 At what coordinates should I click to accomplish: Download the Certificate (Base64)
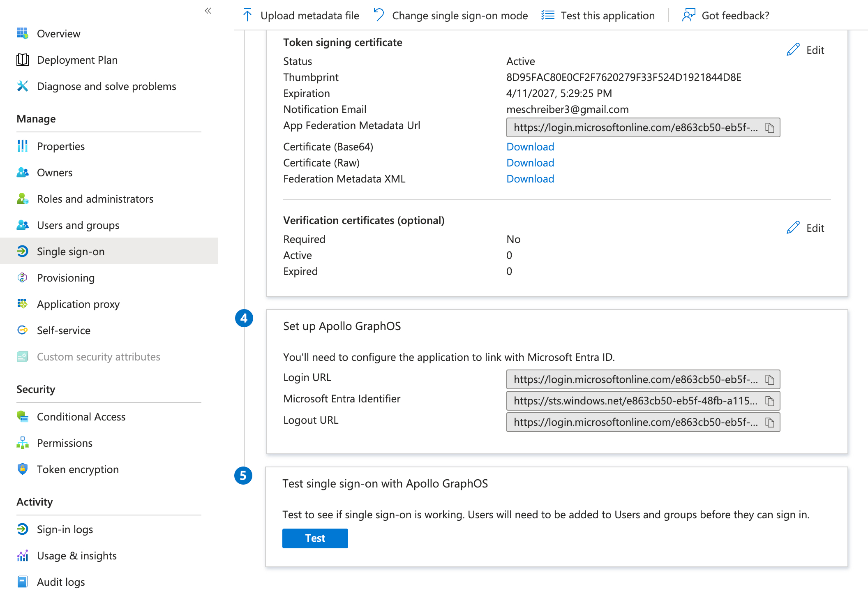click(x=530, y=147)
